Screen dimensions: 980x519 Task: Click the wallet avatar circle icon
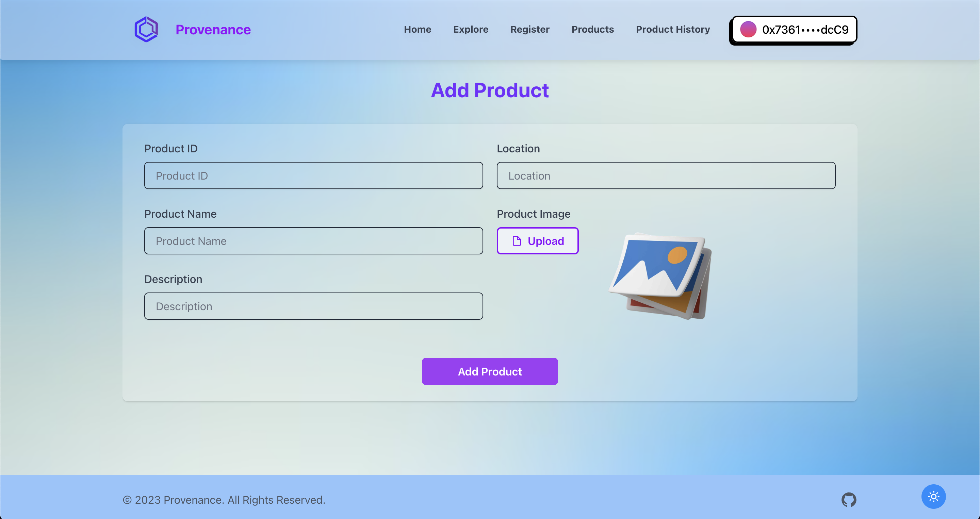coord(748,29)
